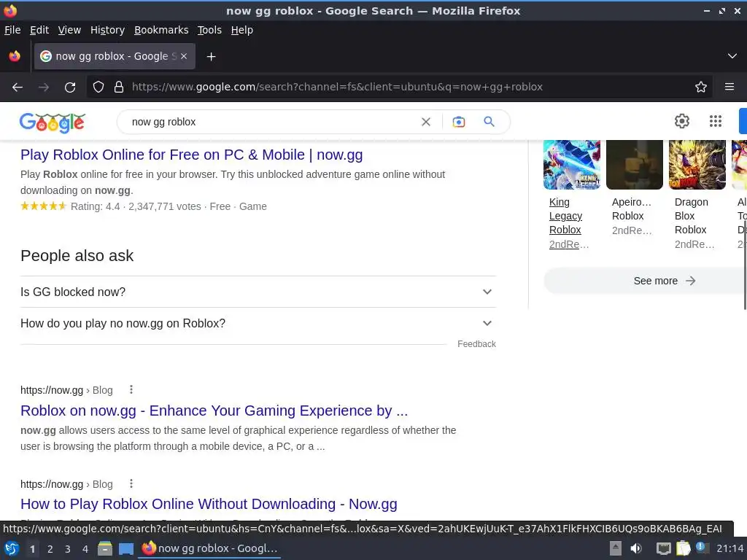Screen dimensions: 747x560
Task: Open the network monitor tray icon
Action: (664, 548)
